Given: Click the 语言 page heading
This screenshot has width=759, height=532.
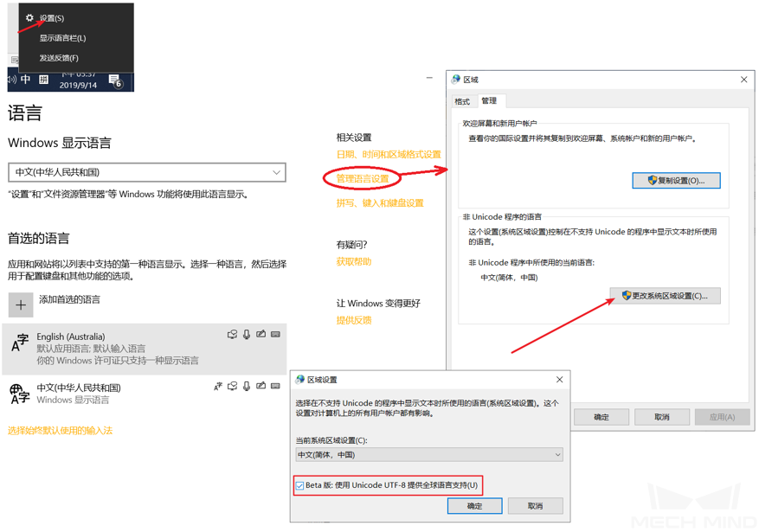Looking at the screenshot, I should 25,113.
